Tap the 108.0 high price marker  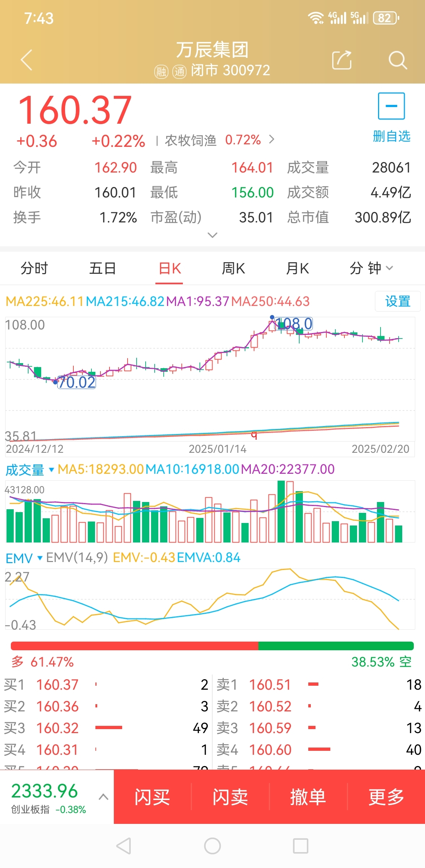point(293,324)
